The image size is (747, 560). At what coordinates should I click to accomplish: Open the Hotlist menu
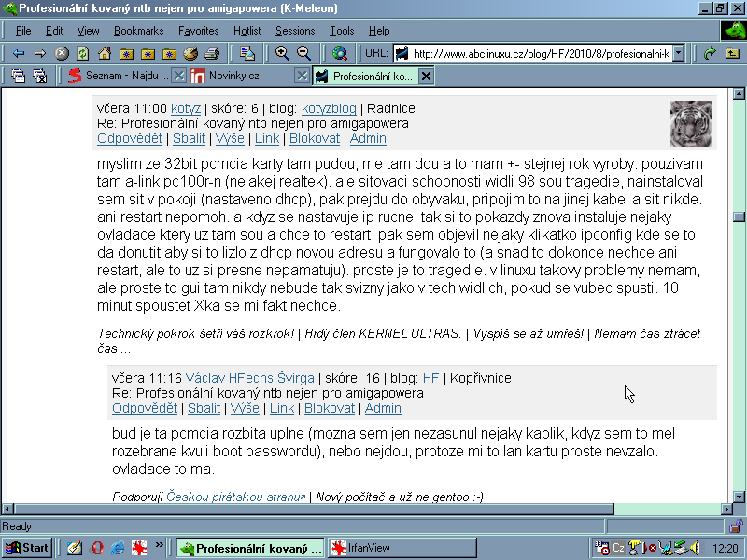[x=247, y=31]
